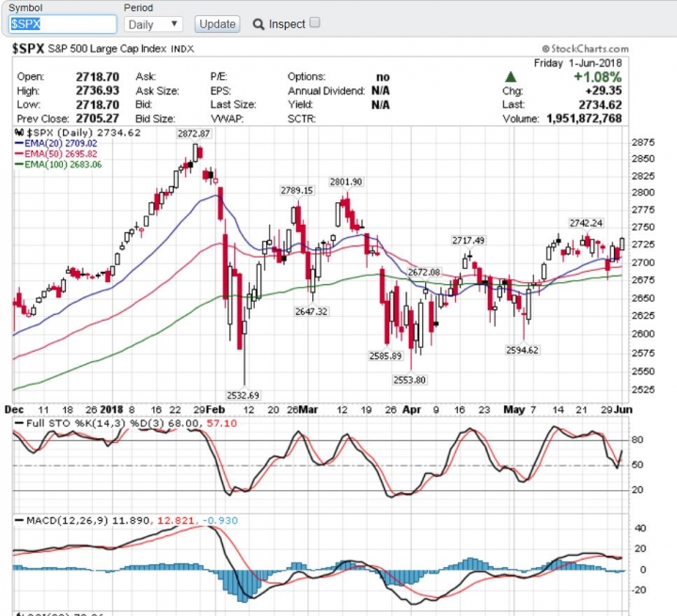Viewport: 677px width, 616px height.
Task: Click the Volume value 1,951,872,768
Action: [x=584, y=118]
